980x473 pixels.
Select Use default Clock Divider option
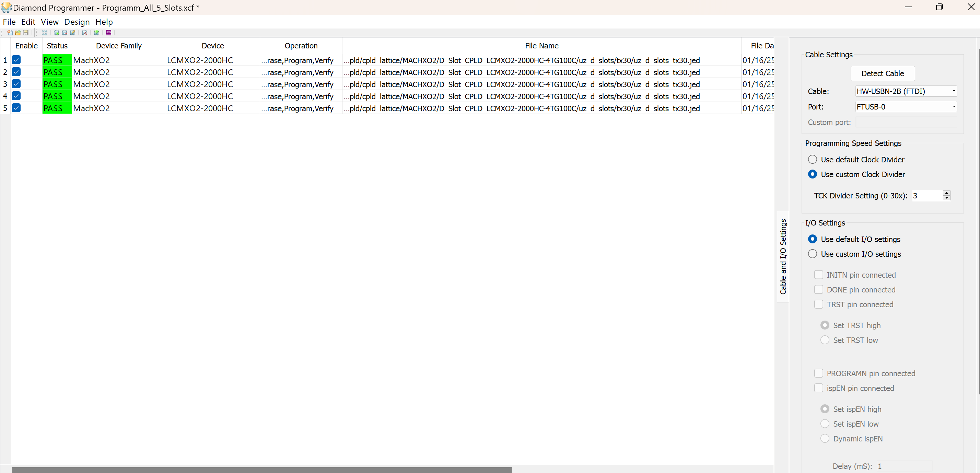click(x=812, y=160)
